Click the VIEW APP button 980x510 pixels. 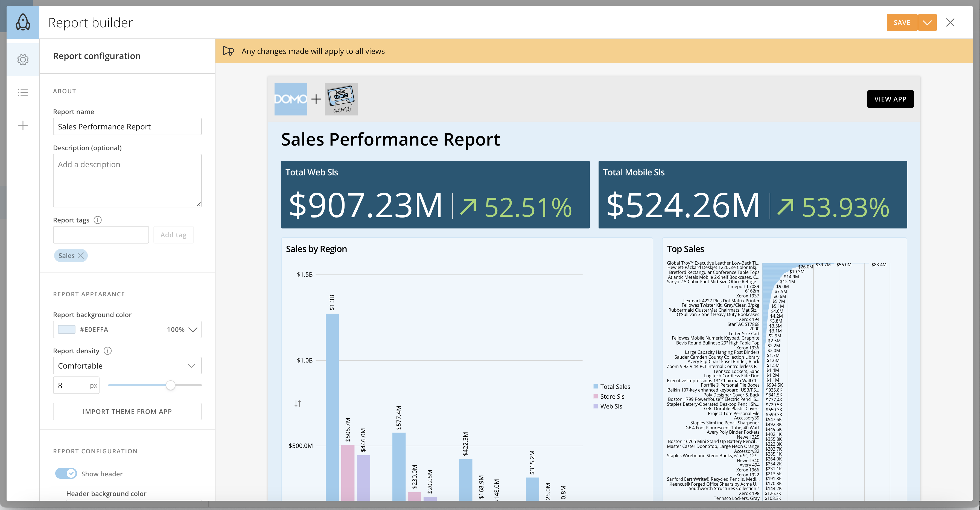pos(890,99)
